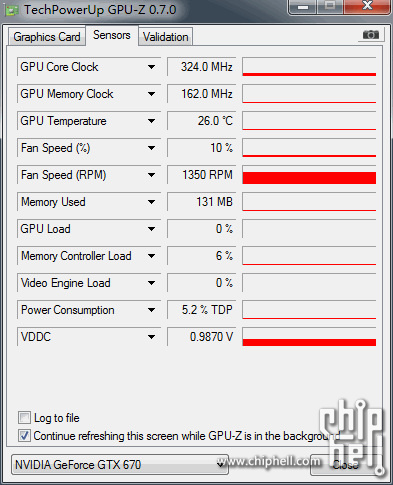Open the Fan Speed (RPM) dropdown
Image resolution: width=393 pixels, height=485 pixels.
(151, 175)
